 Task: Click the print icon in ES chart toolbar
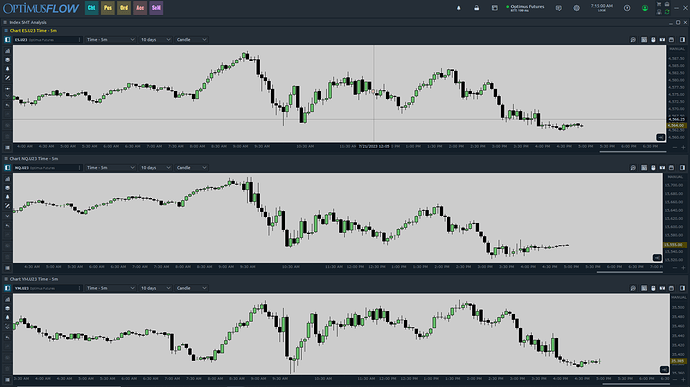tap(672, 40)
